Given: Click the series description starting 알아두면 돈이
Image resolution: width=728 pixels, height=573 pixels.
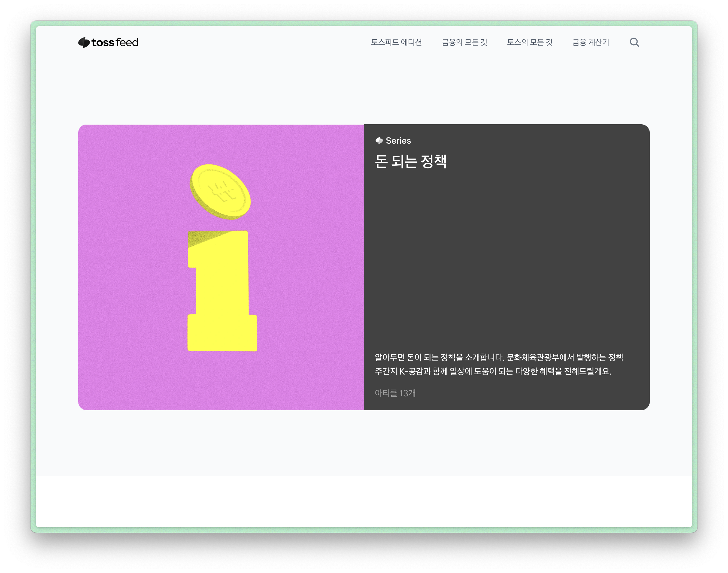Looking at the screenshot, I should pyautogui.click(x=499, y=358).
